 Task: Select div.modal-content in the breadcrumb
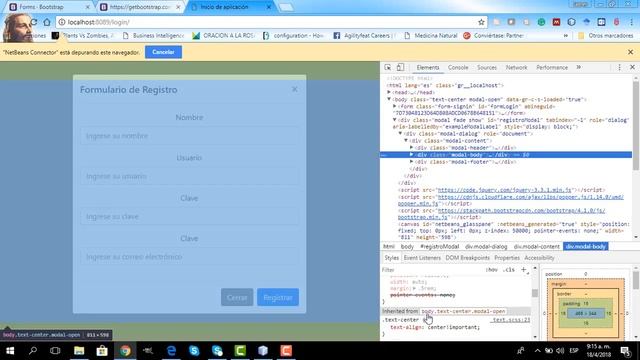click(536, 247)
